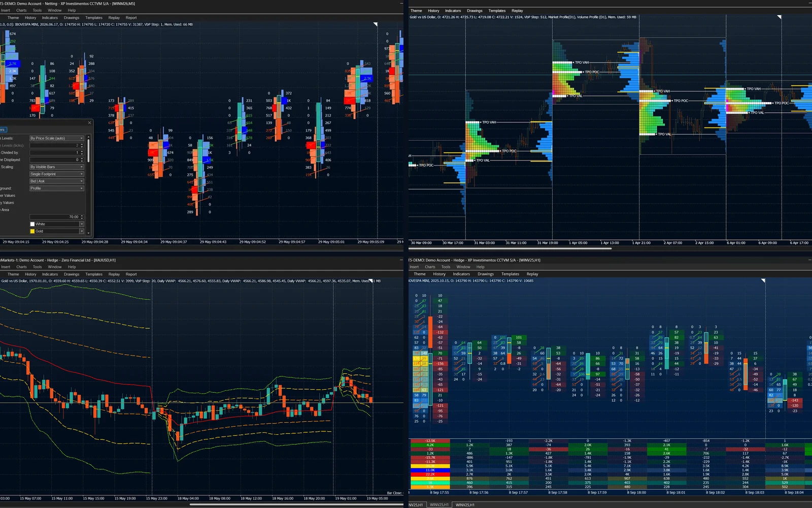Expand the White color dropdown arrow
Screen dimensions: 812x508
[81, 224]
